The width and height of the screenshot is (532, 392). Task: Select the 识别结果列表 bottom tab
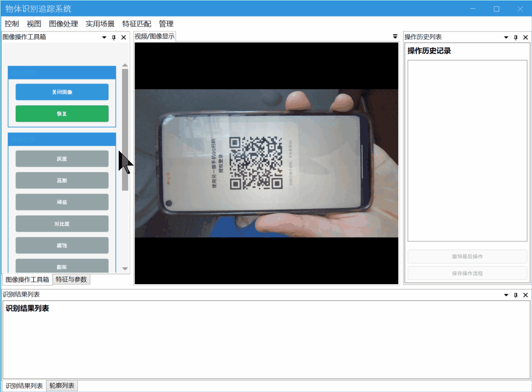(24, 386)
